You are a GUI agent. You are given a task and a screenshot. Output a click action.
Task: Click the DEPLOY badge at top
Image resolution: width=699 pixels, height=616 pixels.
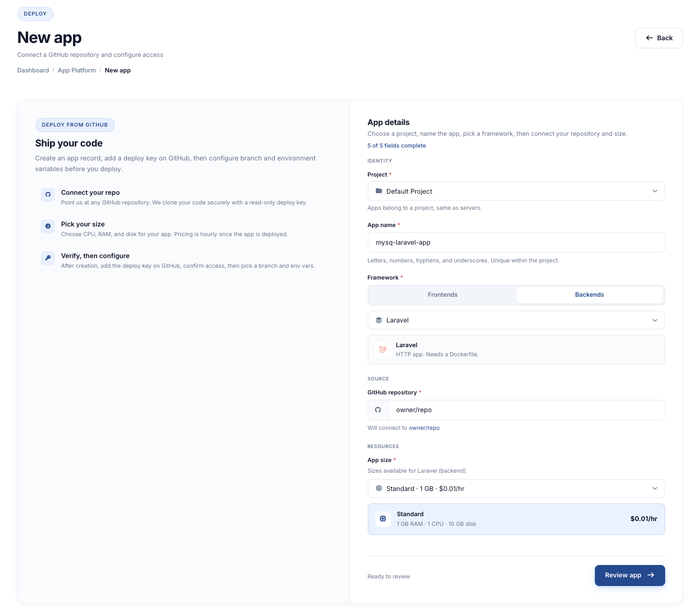coord(35,14)
